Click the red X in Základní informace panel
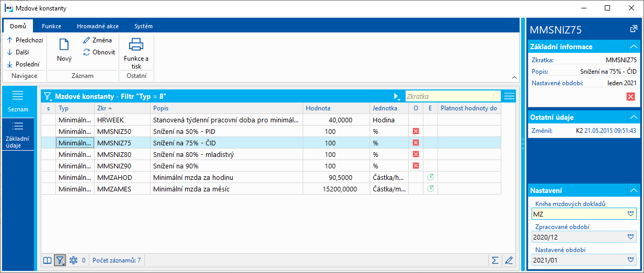The width and height of the screenshot is (644, 273). coord(630,96)
